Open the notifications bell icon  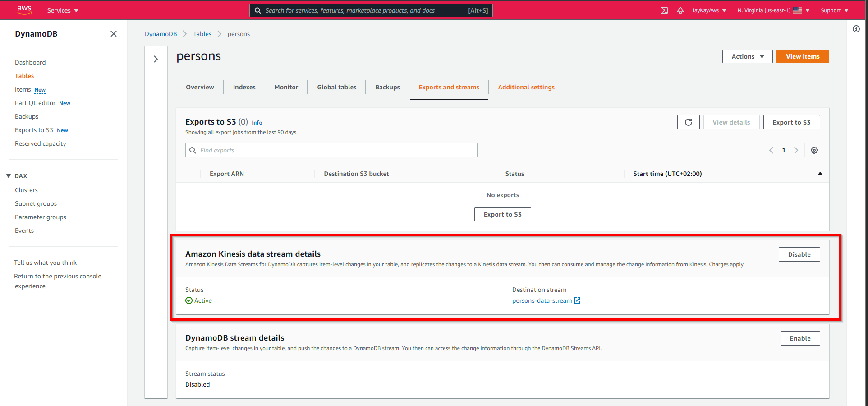[680, 10]
